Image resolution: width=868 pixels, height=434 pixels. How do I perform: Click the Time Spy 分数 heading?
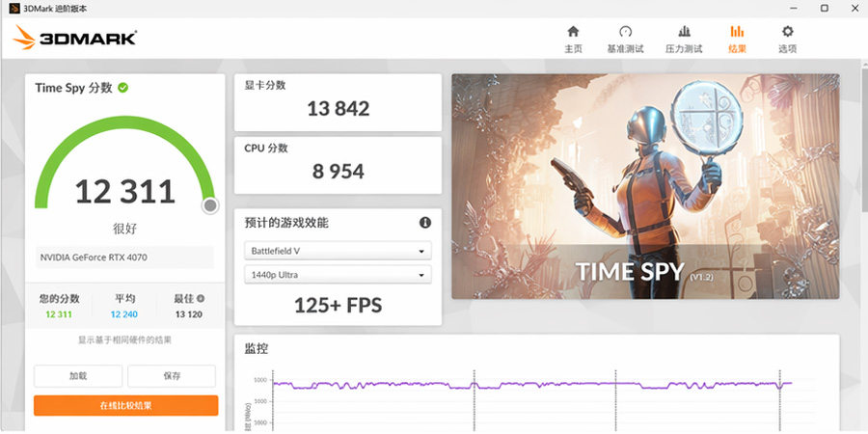(73, 88)
